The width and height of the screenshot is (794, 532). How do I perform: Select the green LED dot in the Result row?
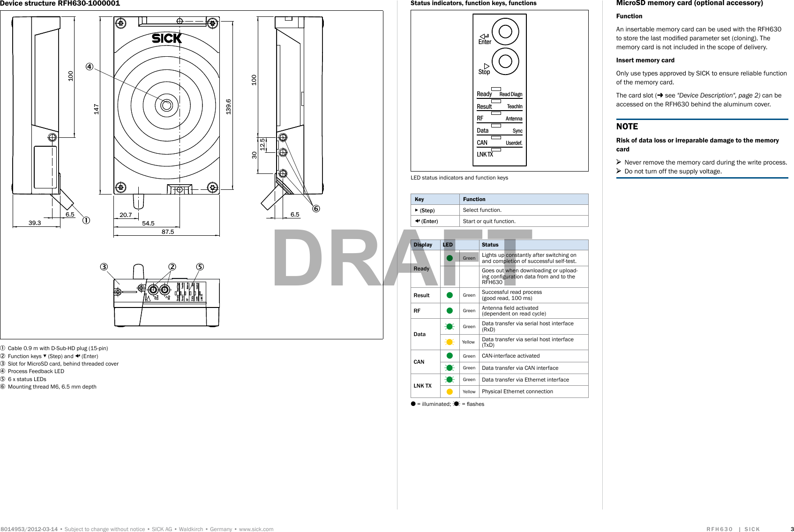point(449,295)
